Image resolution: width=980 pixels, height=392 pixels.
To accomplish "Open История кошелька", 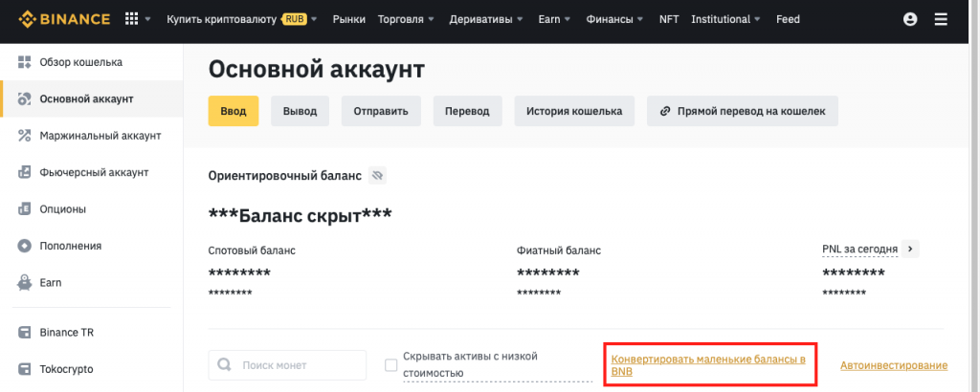I will [x=574, y=111].
